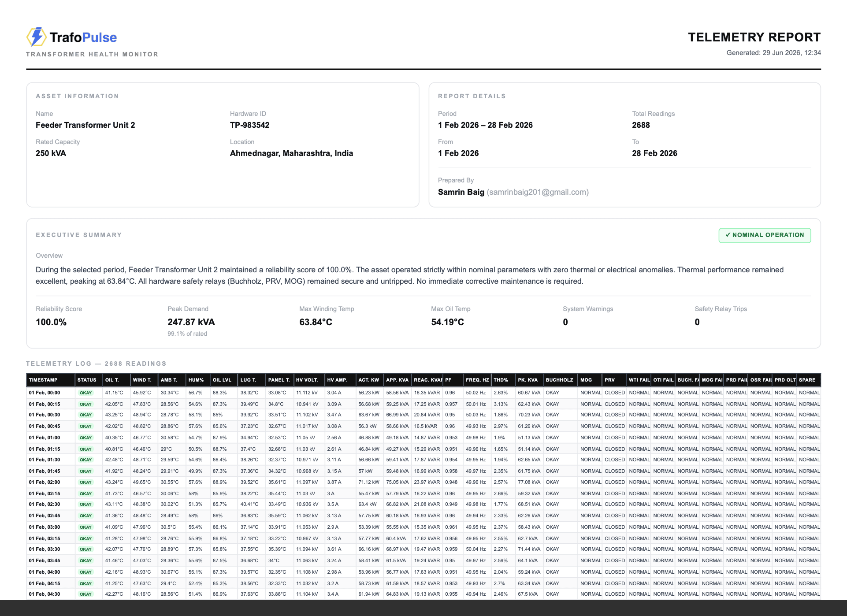Click the 99.1% of rated note
The image size is (847, 616).
[187, 334]
